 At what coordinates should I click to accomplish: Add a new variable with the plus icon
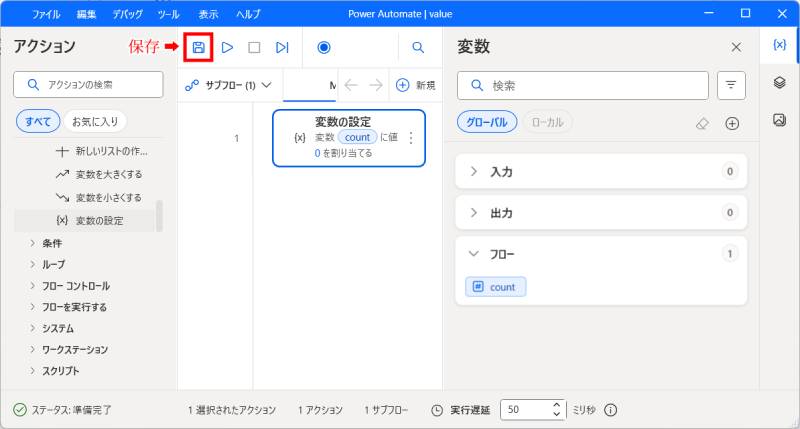tap(732, 123)
